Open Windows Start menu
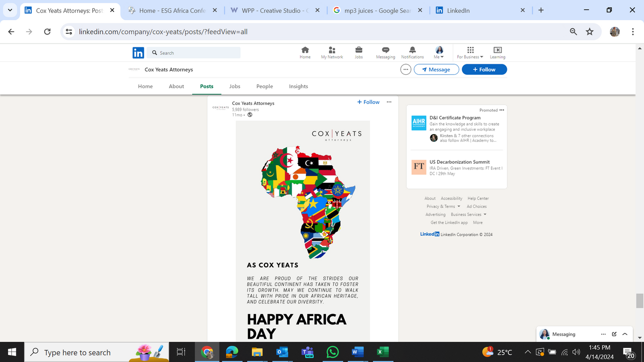This screenshot has height=362, width=644. pos(12,352)
